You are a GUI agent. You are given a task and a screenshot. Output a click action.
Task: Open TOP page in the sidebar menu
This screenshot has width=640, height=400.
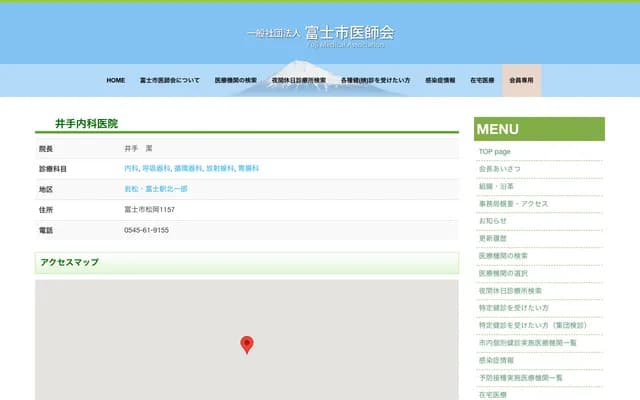495,151
